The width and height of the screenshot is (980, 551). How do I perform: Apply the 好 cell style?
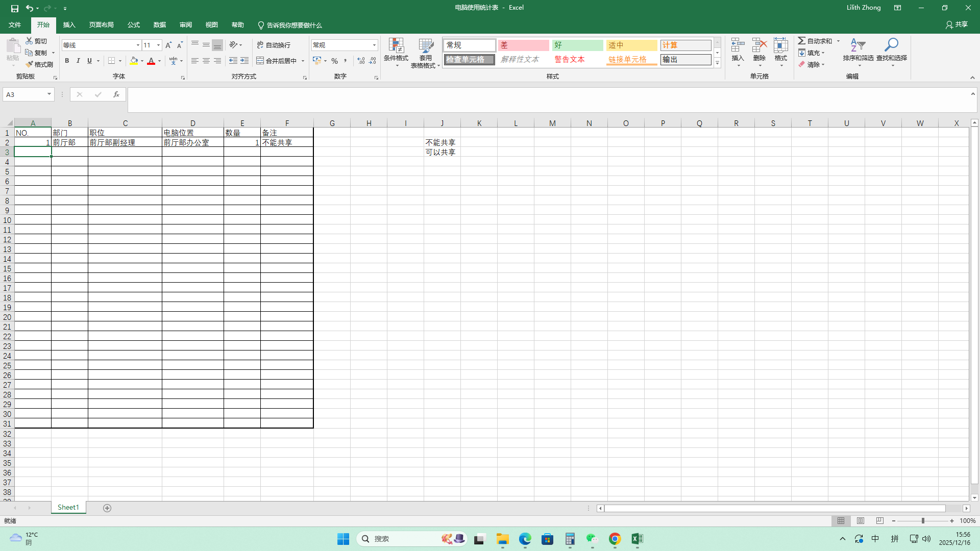click(577, 45)
